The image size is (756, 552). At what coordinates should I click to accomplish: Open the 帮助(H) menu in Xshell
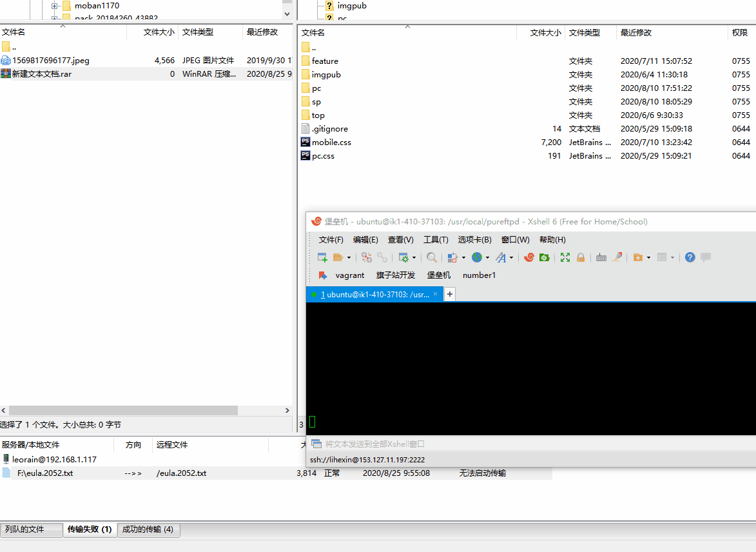(552, 240)
